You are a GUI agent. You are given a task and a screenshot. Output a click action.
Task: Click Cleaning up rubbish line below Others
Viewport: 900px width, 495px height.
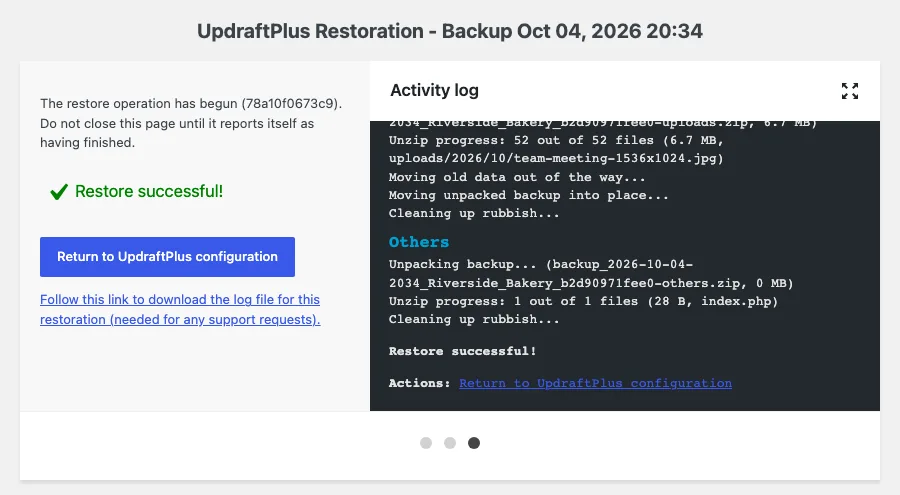[x=474, y=319]
